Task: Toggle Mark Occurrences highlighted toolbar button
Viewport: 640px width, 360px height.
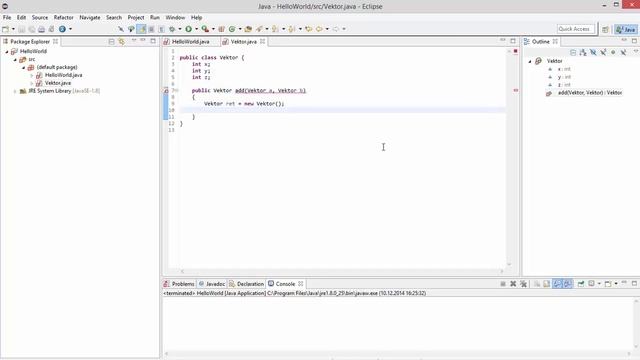Action: pos(141,29)
